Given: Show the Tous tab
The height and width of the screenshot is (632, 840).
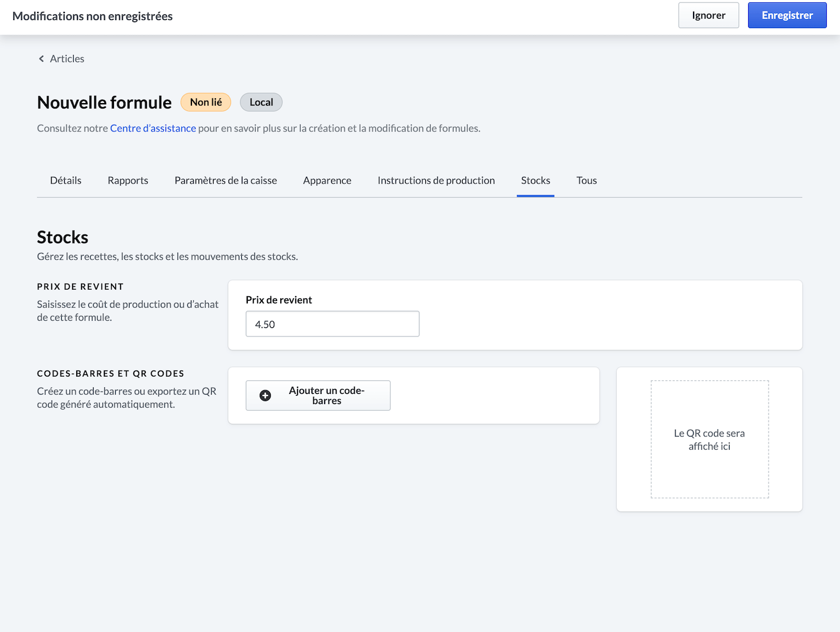Looking at the screenshot, I should (x=586, y=180).
